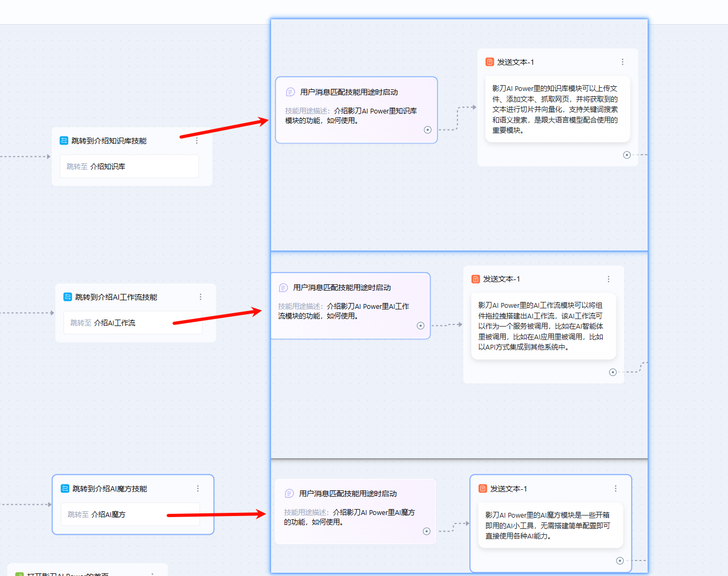728x576 pixels.
Task: Select 跳转到介绍AI魔方技能 node title
Action: (x=110, y=489)
